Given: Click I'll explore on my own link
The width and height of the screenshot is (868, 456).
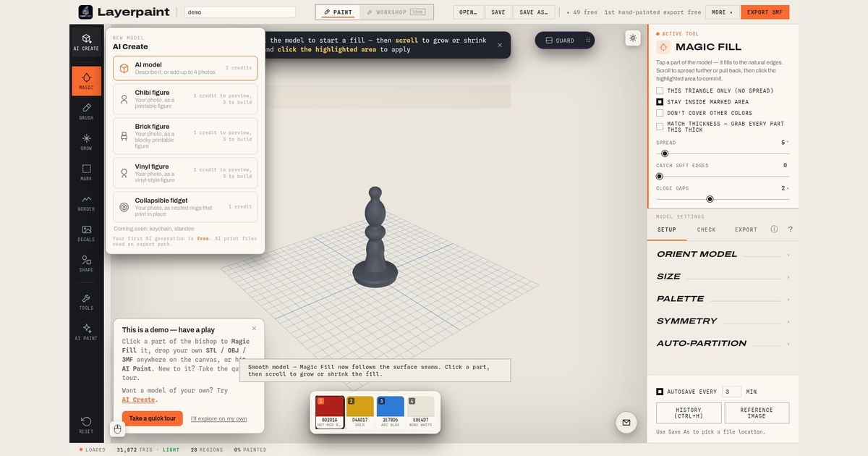Looking at the screenshot, I should tap(219, 418).
